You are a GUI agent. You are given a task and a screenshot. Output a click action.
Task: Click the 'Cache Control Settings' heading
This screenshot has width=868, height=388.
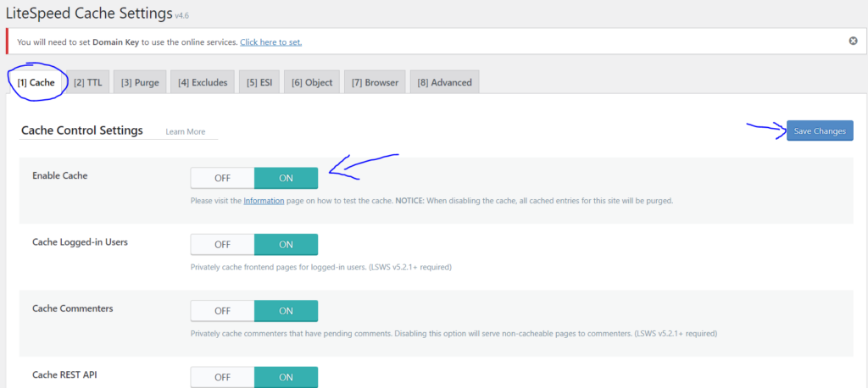coord(82,130)
